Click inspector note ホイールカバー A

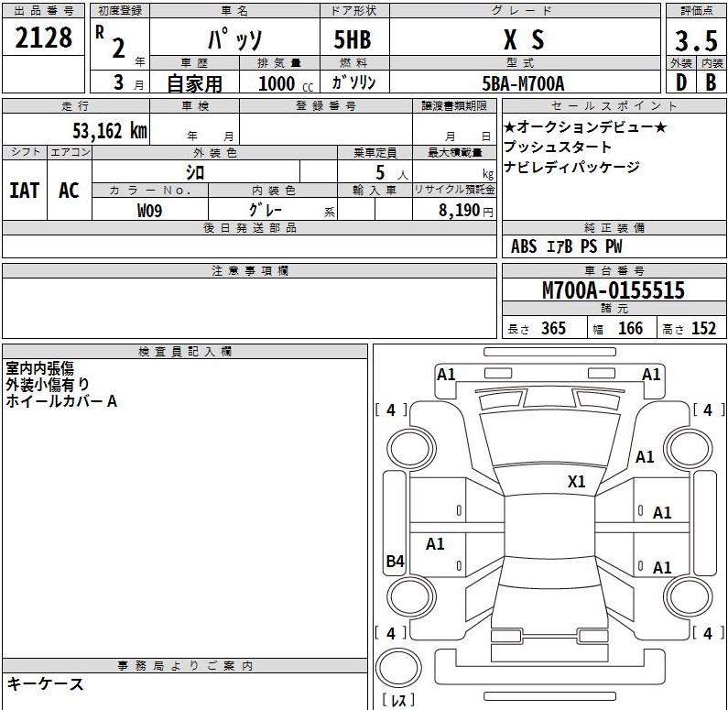(61, 400)
